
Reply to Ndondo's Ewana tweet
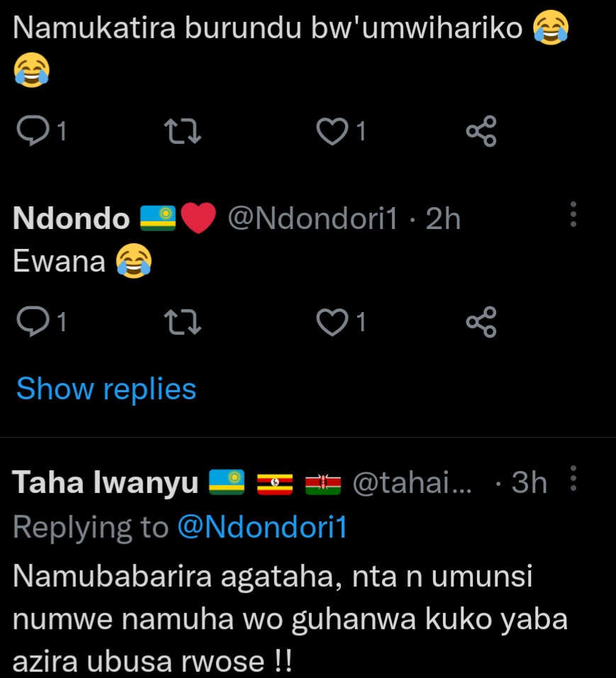point(32,322)
